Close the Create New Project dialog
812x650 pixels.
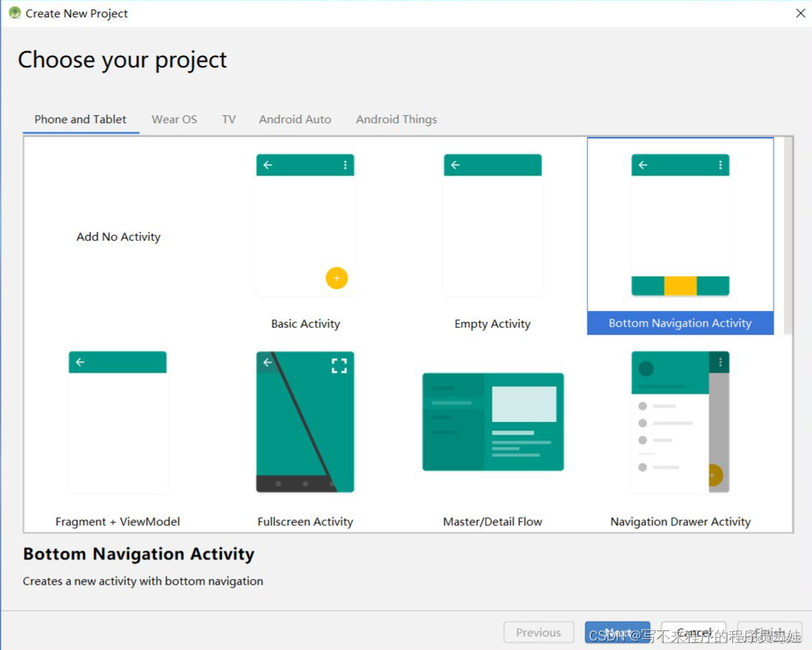800,13
